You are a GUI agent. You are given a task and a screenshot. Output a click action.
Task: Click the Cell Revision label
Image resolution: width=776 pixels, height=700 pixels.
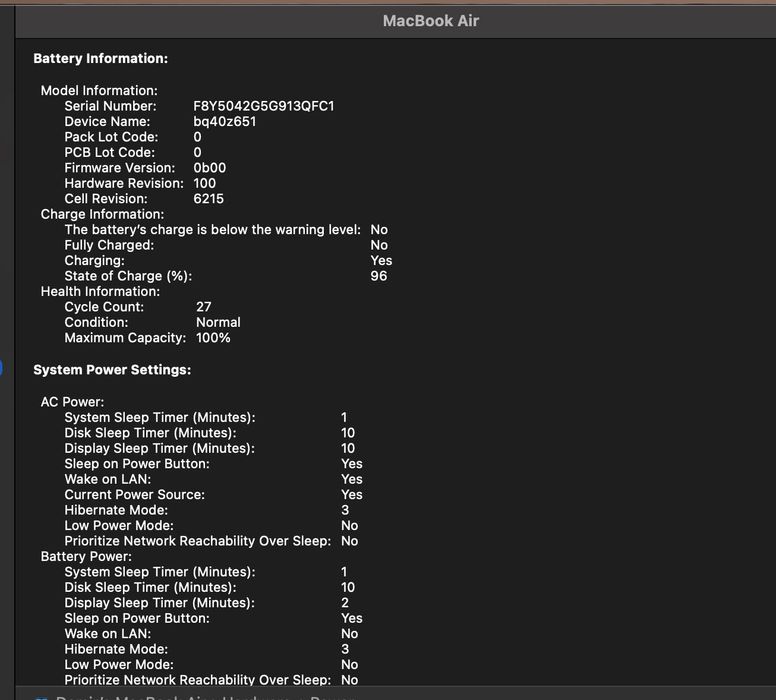[106, 199]
